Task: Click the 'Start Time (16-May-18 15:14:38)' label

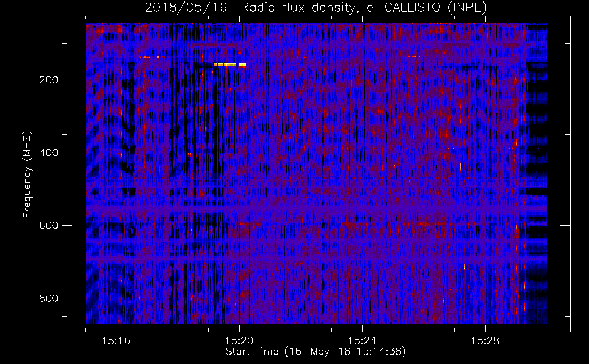Action: [x=316, y=352]
